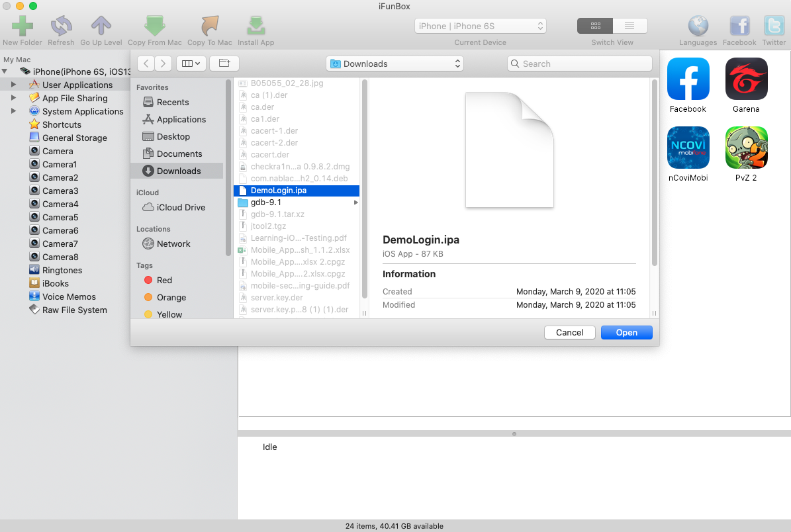This screenshot has width=791, height=532.
Task: Open the Twitter toolbar icon
Action: coord(774,26)
